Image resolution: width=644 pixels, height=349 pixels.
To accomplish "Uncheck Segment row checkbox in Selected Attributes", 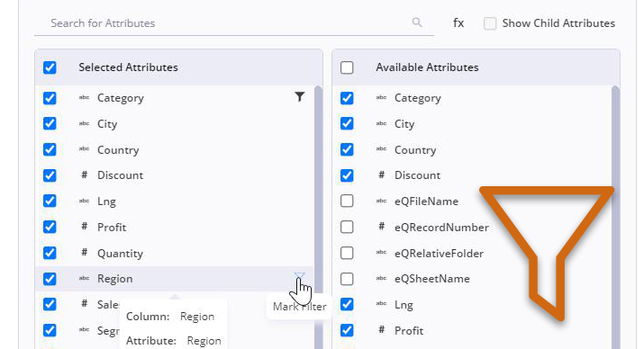I will (50, 330).
